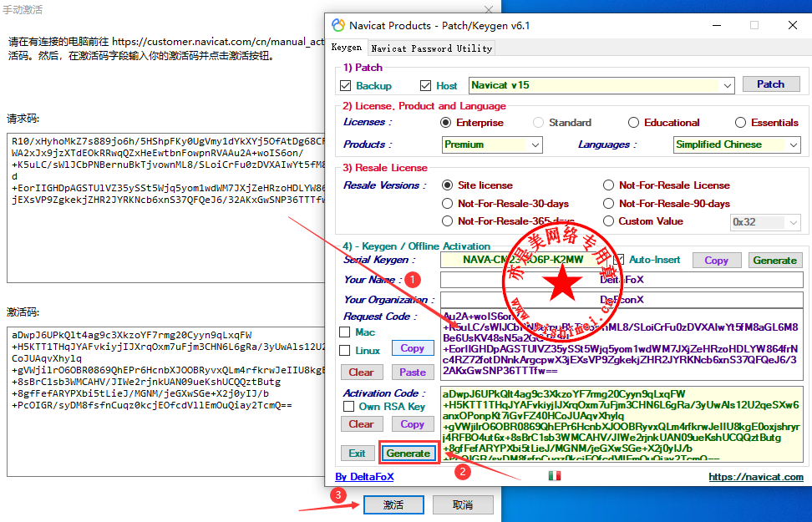Select the Essentials license option
Image resolution: width=812 pixels, height=522 pixels.
pos(740,123)
